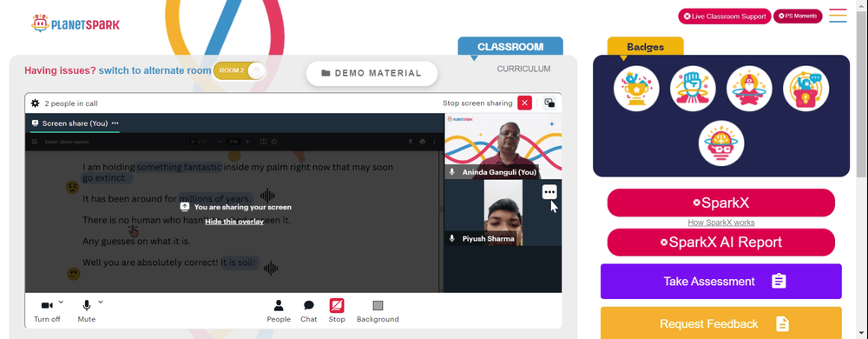Open Background effects options

(x=378, y=311)
